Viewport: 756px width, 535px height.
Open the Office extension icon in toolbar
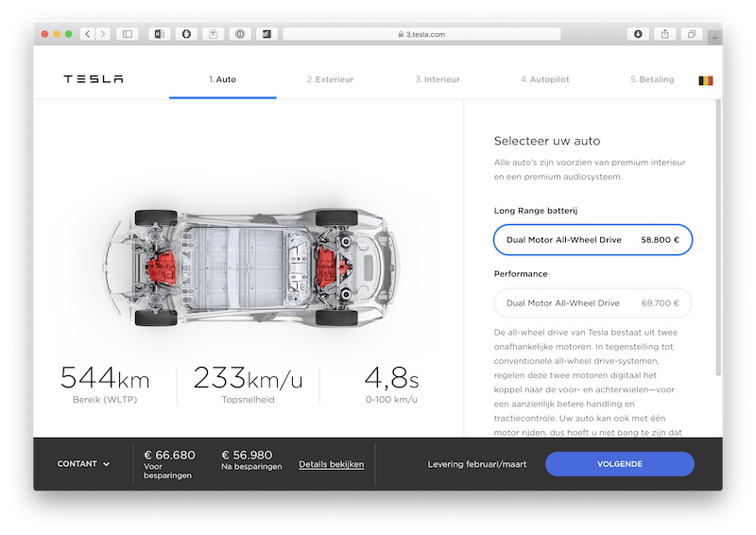pos(159,34)
